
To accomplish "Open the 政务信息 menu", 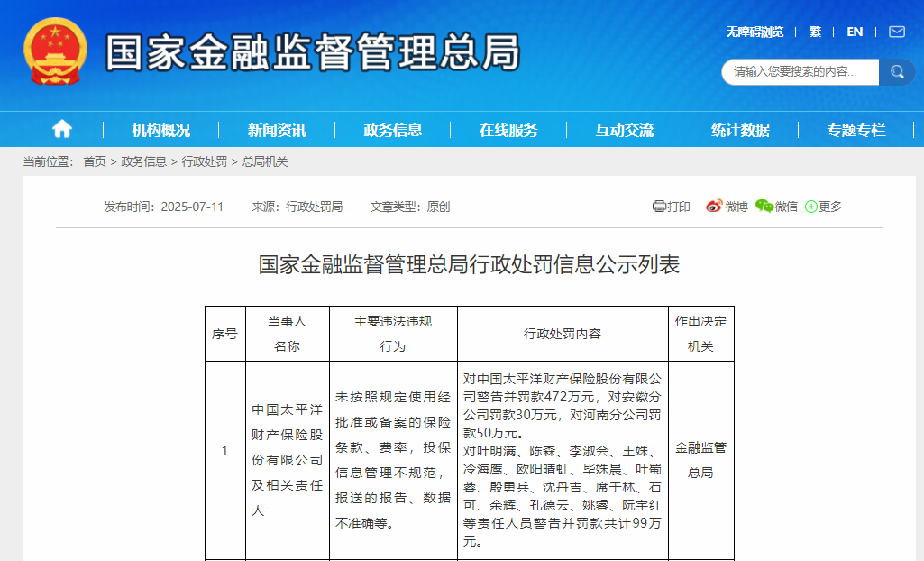I will [392, 130].
